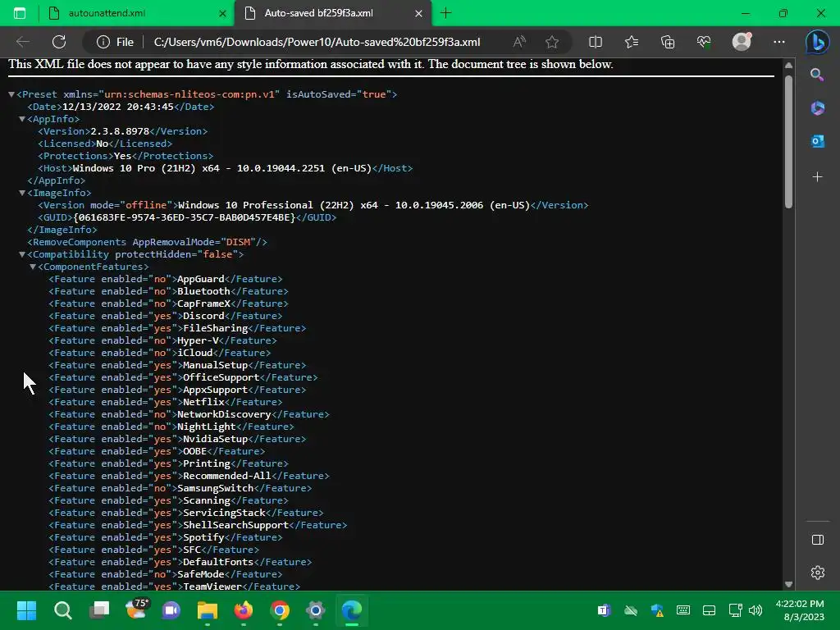Viewport: 840px width, 630px height.
Task: Add a sidebar app with plus icon
Action: 818,177
